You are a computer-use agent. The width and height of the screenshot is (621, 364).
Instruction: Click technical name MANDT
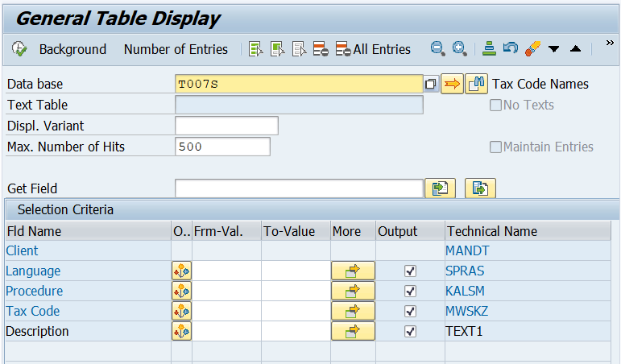[467, 250]
